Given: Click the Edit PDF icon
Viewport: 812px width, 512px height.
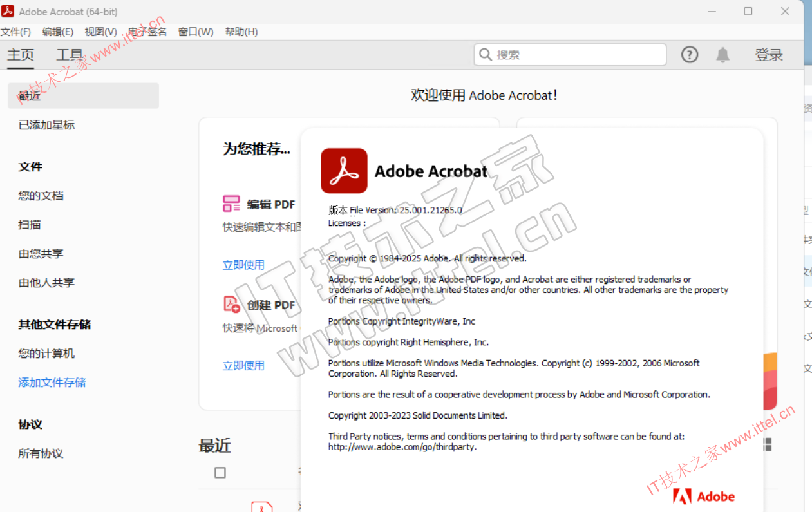Looking at the screenshot, I should coord(231,204).
